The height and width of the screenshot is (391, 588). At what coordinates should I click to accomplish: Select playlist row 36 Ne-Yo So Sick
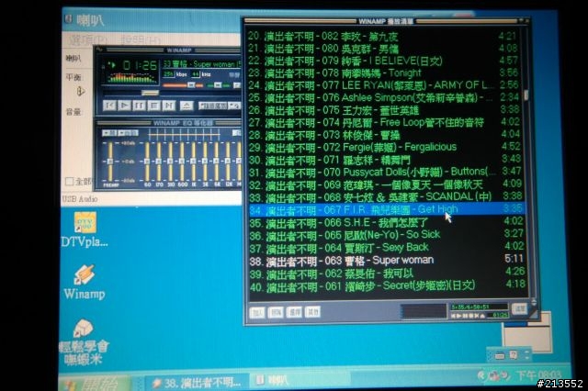point(386,235)
